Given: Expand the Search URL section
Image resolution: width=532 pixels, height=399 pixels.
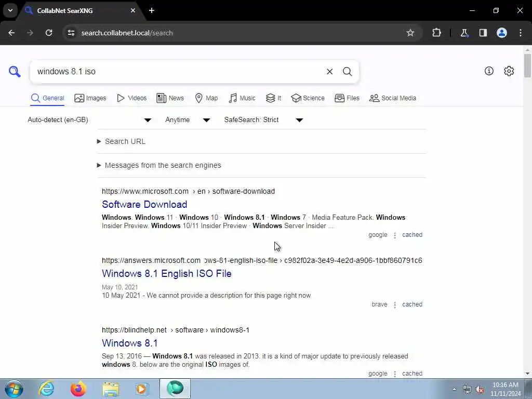Looking at the screenshot, I should point(121,141).
